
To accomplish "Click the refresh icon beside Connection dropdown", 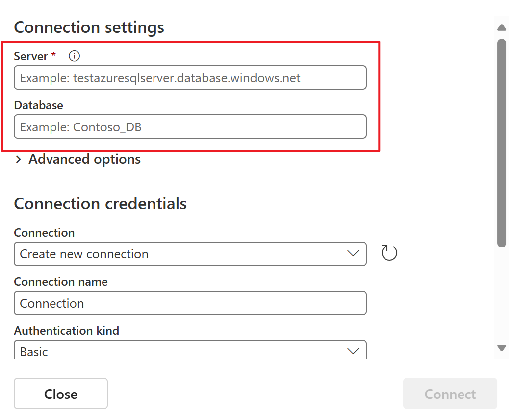I will pos(389,253).
